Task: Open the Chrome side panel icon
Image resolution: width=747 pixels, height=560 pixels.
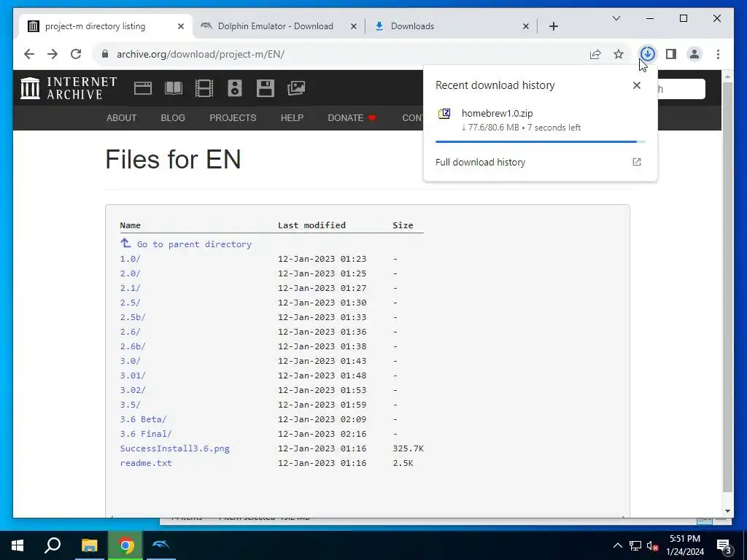Action: pyautogui.click(x=671, y=54)
